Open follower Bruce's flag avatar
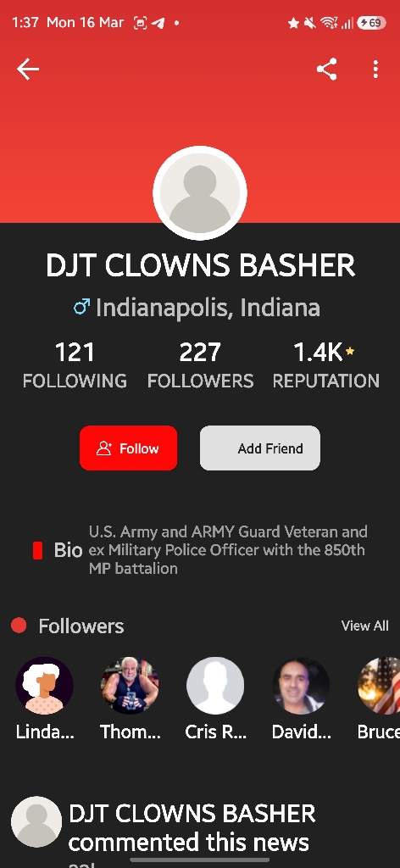Screen dimensions: 400x868 click(x=379, y=686)
